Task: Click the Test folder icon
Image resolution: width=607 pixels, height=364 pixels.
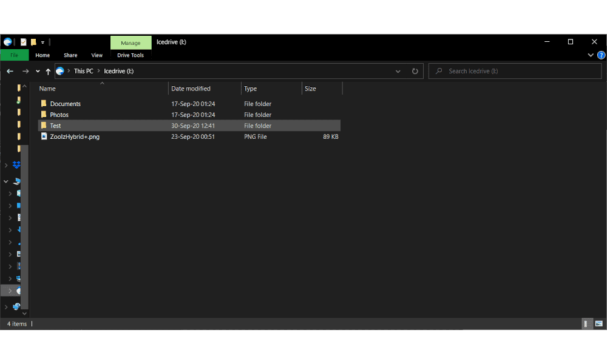Action: coord(44,126)
